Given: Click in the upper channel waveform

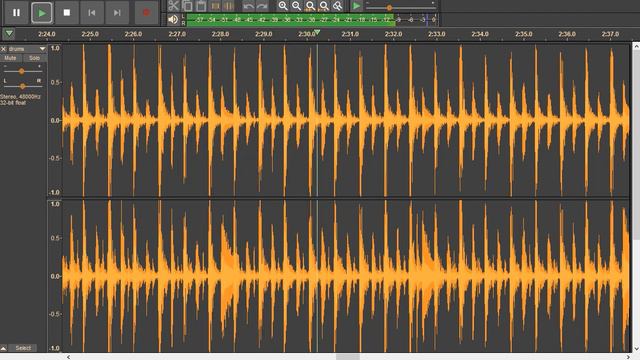Looking at the screenshot, I should tap(345, 120).
